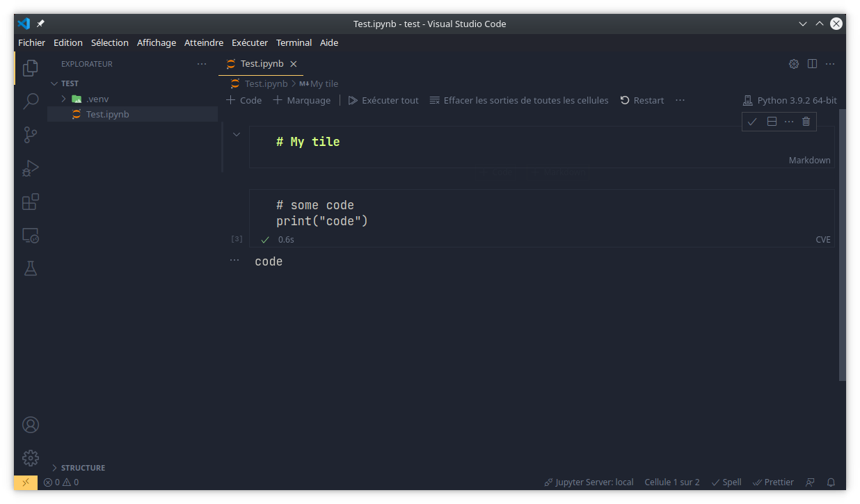Open the Terminal menu
Viewport: 860px width, 504px height.
pos(294,42)
